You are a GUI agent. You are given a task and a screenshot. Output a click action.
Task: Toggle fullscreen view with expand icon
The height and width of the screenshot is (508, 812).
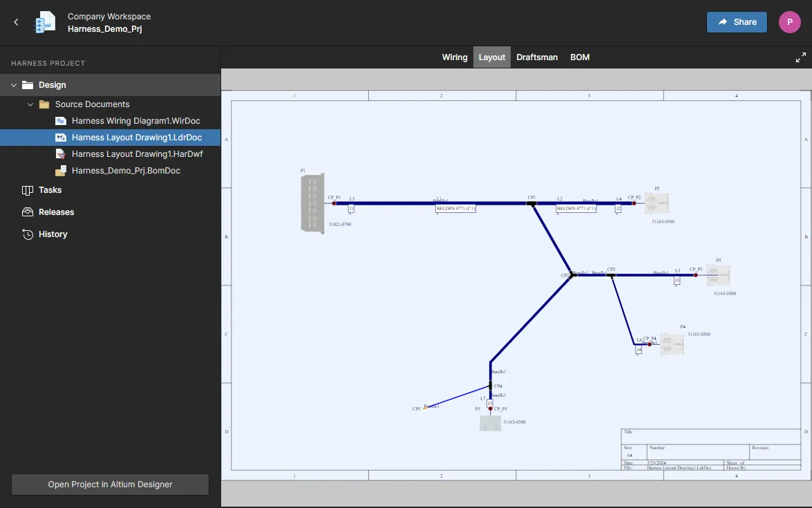(800, 57)
